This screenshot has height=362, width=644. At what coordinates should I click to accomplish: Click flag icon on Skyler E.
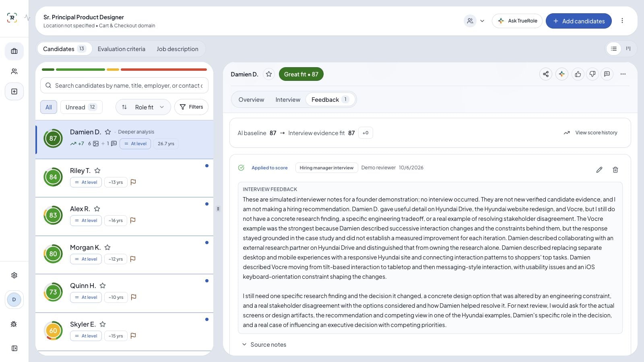133,336
